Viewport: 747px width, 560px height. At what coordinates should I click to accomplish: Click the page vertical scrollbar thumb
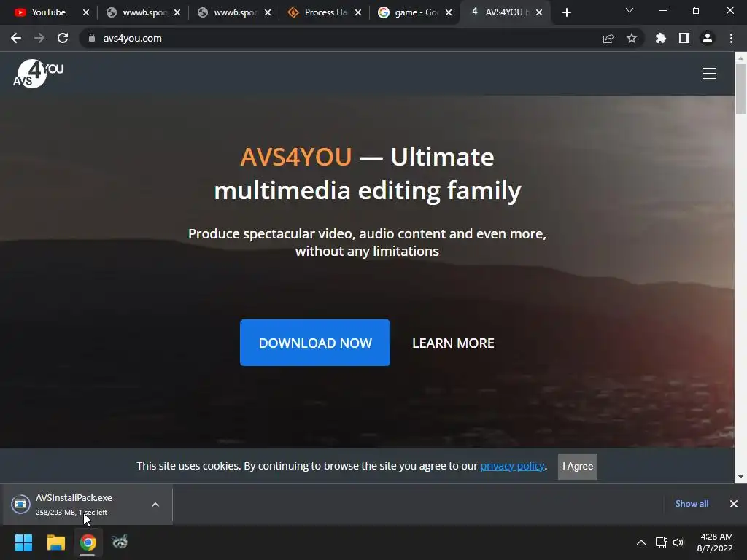[740, 88]
